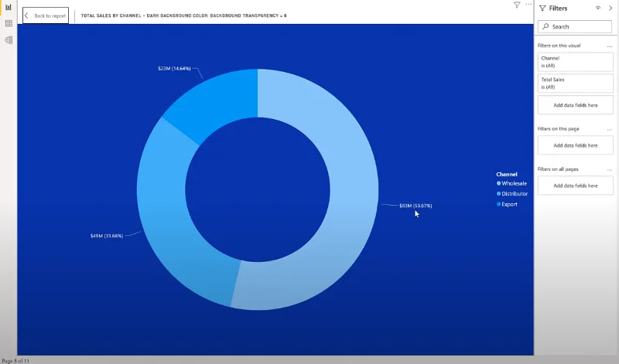Screen dimensions: 619x364
Task: Click Add data fields under this visual
Action: (x=575, y=105)
